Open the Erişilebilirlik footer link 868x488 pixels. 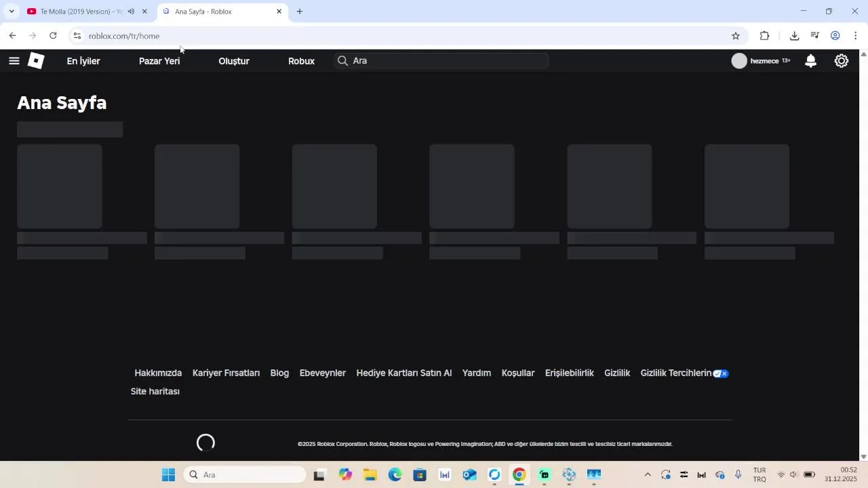pyautogui.click(x=570, y=373)
